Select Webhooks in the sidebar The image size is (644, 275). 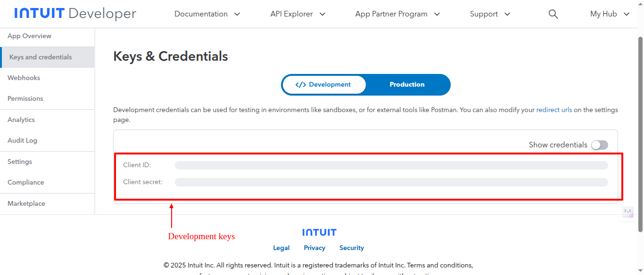[24, 78]
